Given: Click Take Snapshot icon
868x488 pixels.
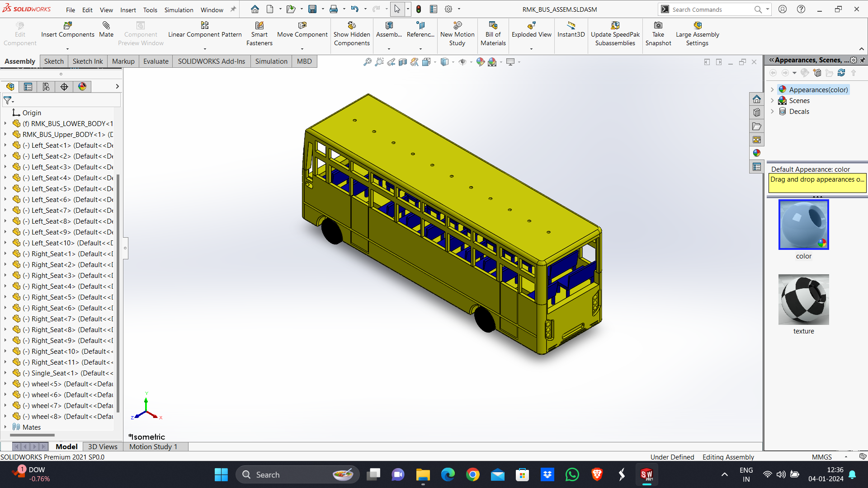Looking at the screenshot, I should [x=658, y=26].
